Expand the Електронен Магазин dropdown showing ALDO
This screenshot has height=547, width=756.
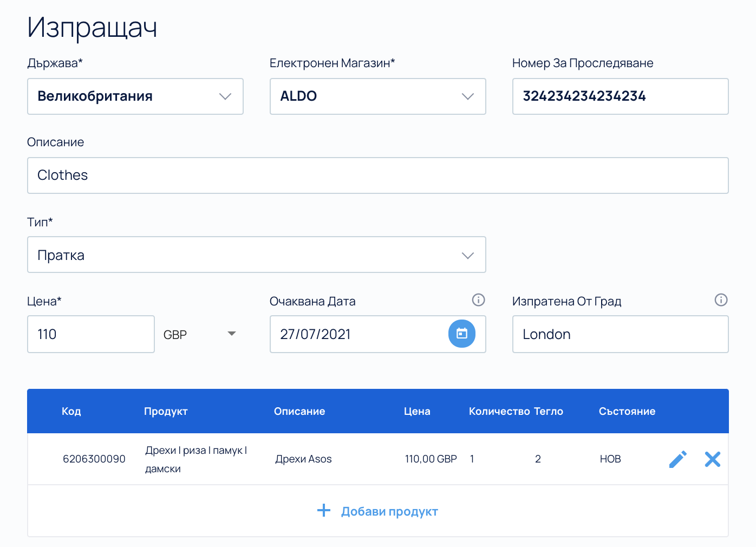pyautogui.click(x=377, y=96)
